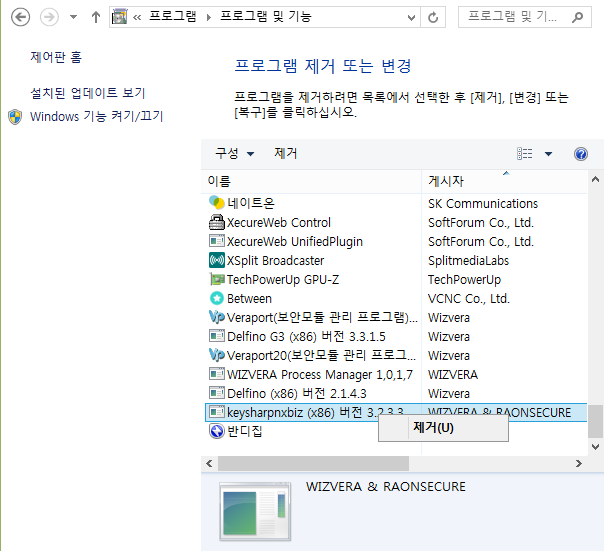Click the 반디집 program name
The image size is (604, 551).
click(x=245, y=431)
